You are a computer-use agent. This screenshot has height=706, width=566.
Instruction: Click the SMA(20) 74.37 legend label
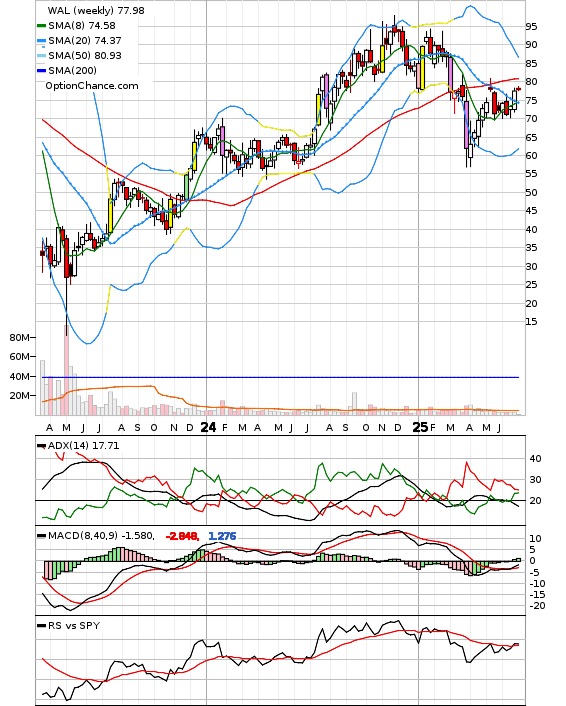point(85,41)
